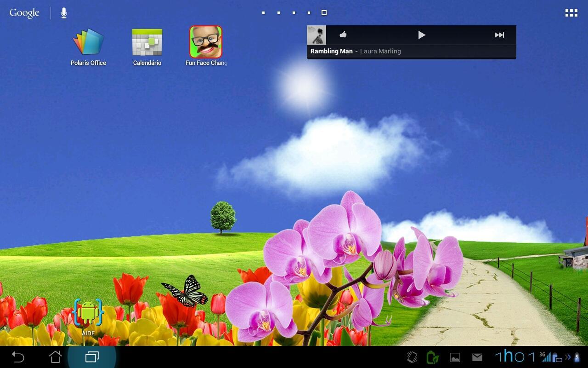The width and height of the screenshot is (588, 368).
Task: Launch the Calendário app
Action: (147, 44)
